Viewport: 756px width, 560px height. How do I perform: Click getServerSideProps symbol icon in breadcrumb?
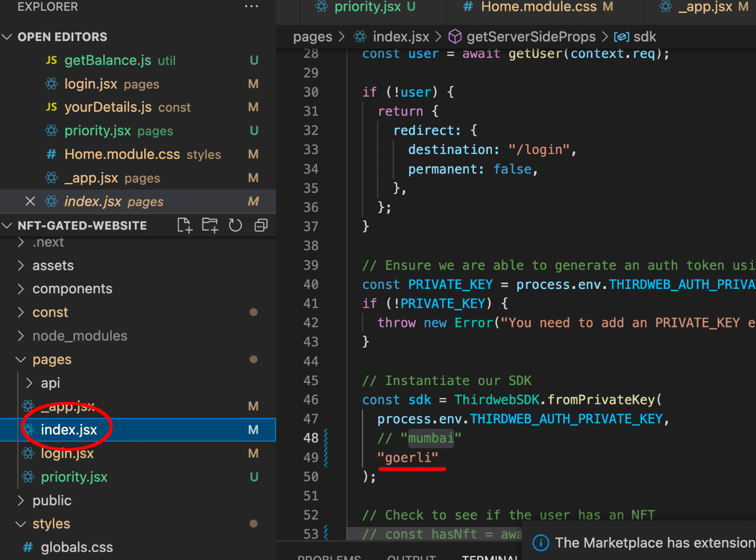(x=455, y=37)
